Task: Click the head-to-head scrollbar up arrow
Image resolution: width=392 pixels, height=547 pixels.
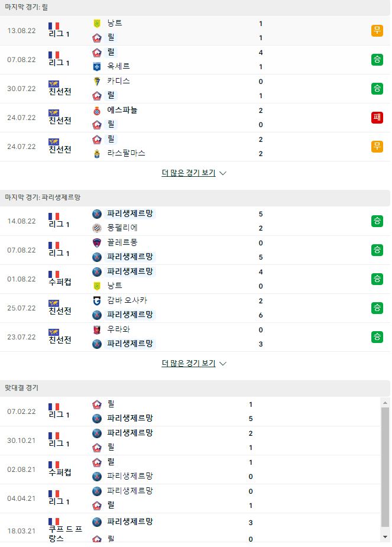Action: [385, 403]
